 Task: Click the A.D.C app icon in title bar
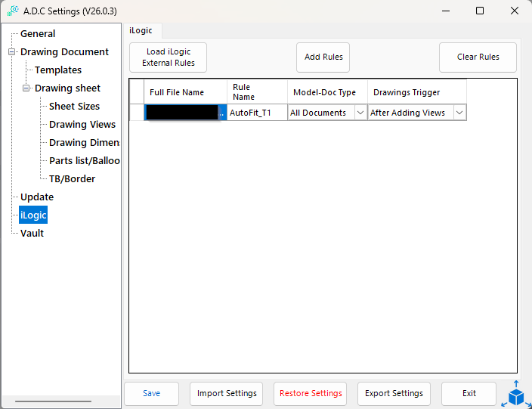tap(13, 11)
